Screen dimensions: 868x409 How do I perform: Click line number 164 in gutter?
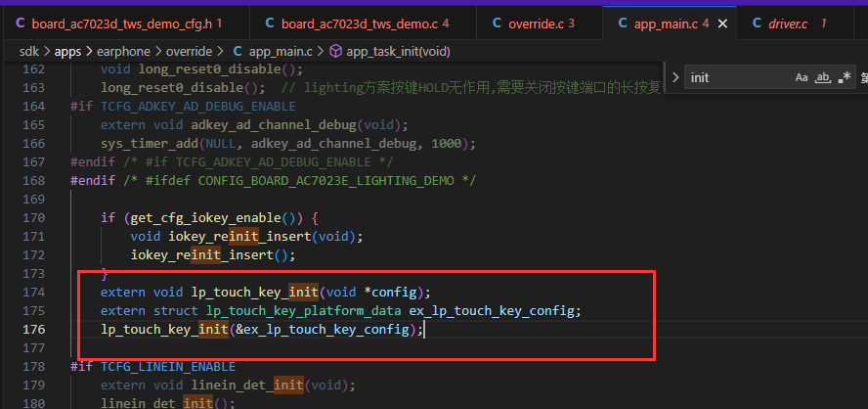34,107
